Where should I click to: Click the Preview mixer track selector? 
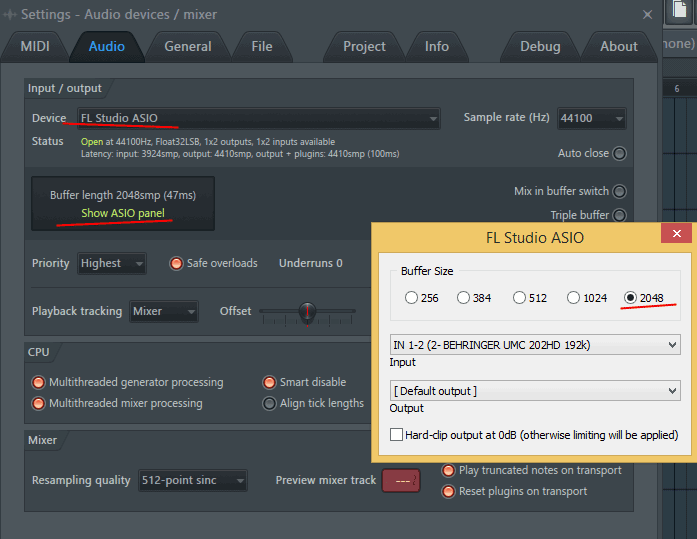401,480
